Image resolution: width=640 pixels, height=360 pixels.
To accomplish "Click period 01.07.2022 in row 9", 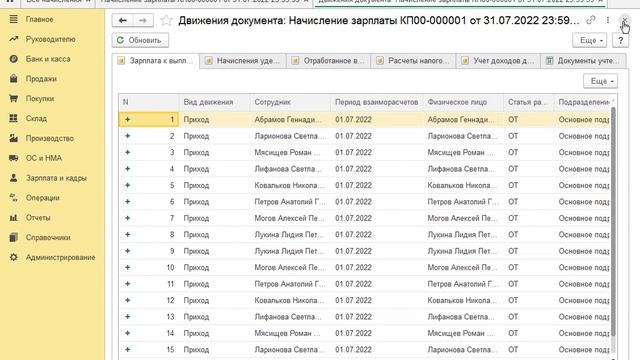I will (377, 251).
